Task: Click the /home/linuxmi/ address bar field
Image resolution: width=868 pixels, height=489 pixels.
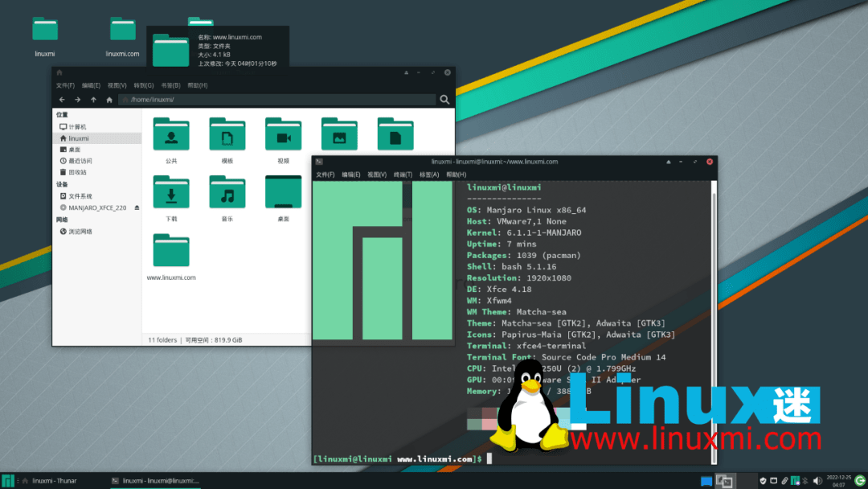Action: click(241, 99)
